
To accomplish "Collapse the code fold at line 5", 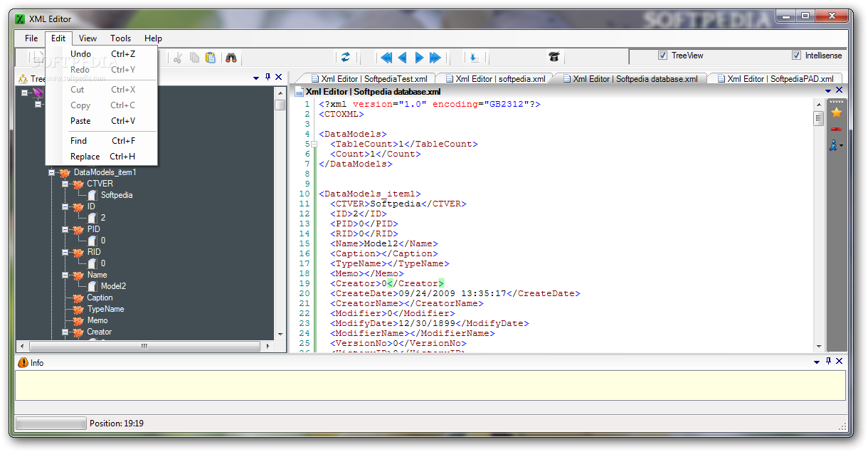I will click(314, 144).
